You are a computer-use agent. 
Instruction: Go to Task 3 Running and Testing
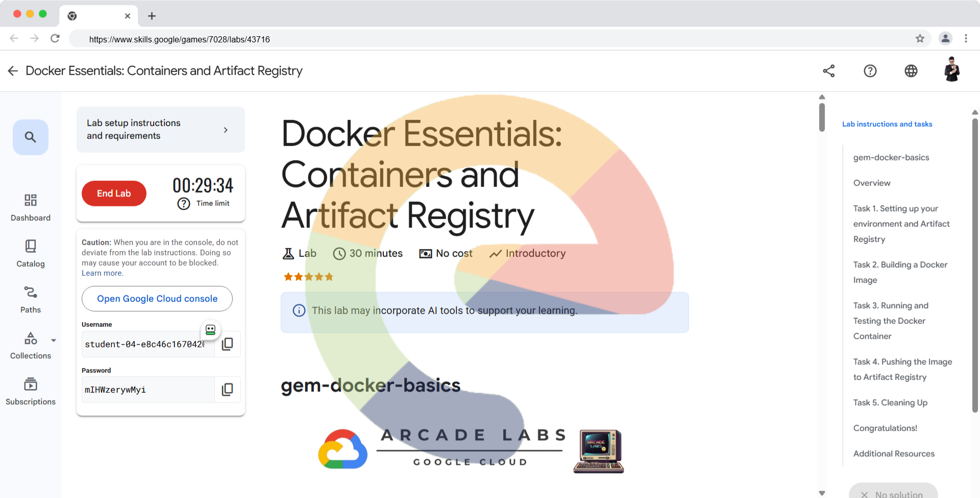click(x=891, y=321)
